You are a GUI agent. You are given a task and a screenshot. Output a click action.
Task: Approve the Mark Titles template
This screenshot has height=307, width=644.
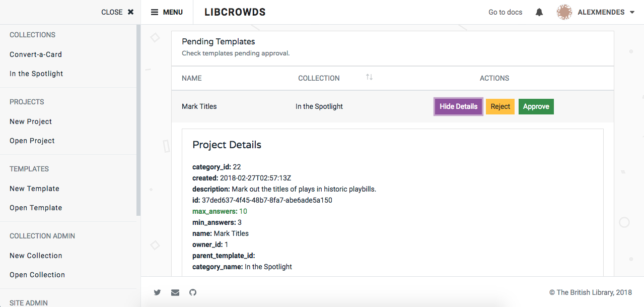tap(536, 106)
